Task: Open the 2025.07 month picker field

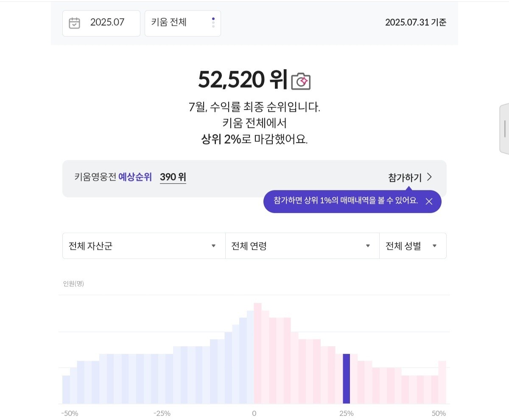Action: click(107, 23)
